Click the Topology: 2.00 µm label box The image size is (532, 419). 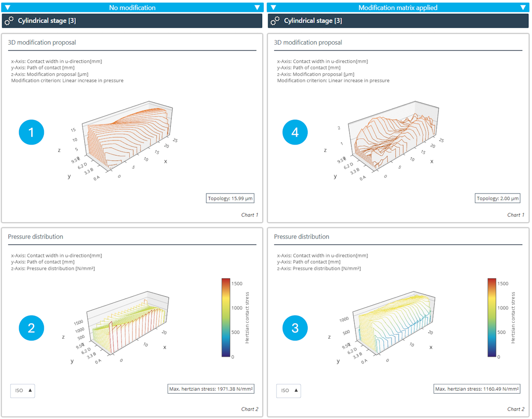pyautogui.click(x=497, y=199)
